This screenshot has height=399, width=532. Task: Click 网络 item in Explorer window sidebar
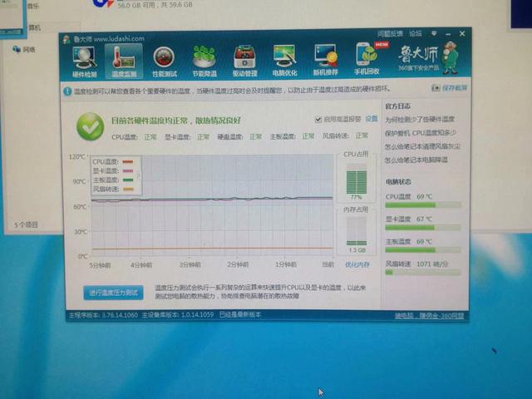click(24, 50)
